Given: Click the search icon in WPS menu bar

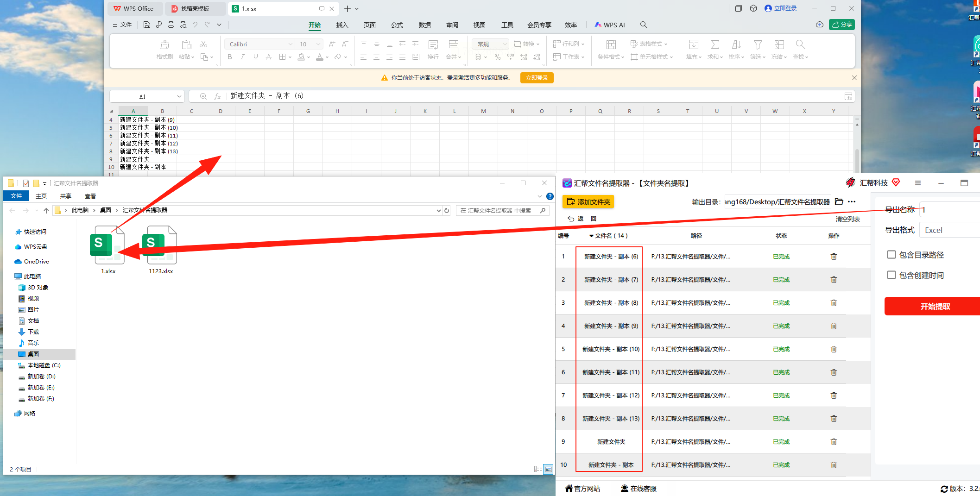Looking at the screenshot, I should (644, 25).
